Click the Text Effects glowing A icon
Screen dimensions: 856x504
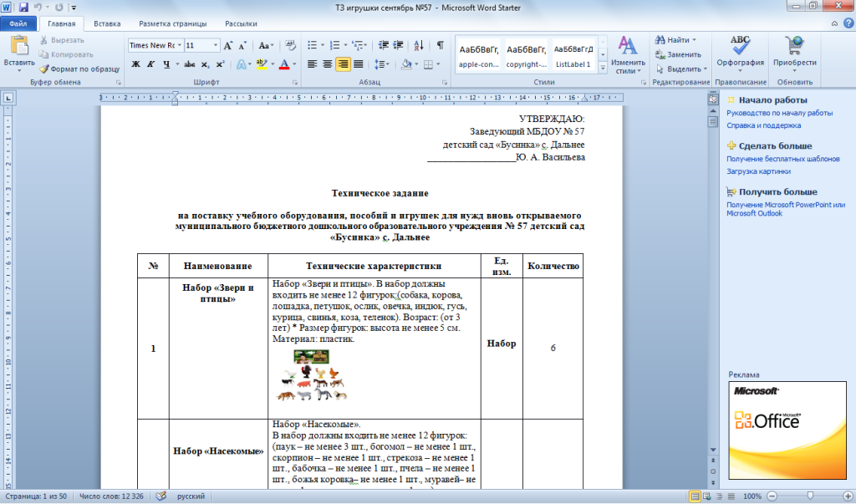pyautogui.click(x=241, y=64)
